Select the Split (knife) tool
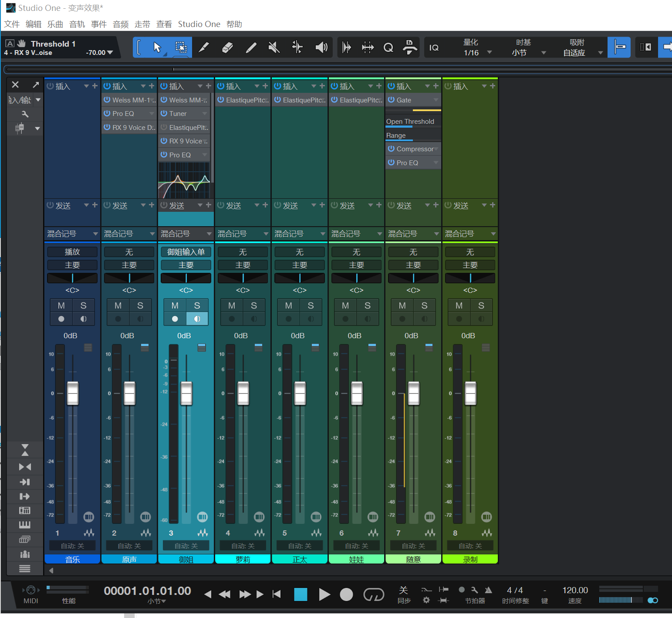Viewport: 672px width, 618px height. click(x=204, y=47)
